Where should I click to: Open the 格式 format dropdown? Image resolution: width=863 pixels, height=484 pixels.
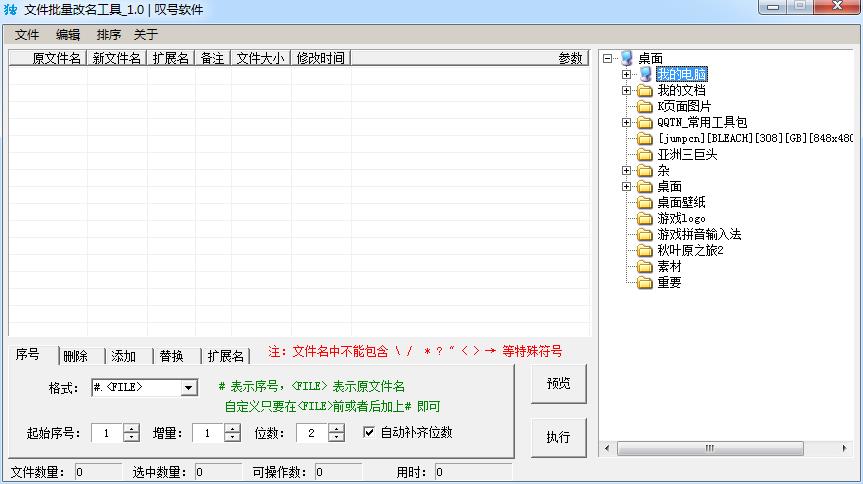click(189, 387)
